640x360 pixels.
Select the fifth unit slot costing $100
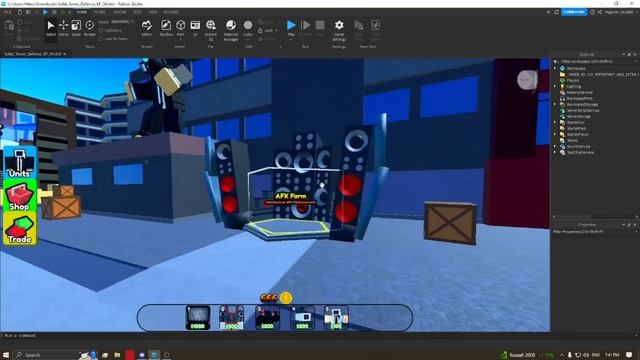(336, 318)
